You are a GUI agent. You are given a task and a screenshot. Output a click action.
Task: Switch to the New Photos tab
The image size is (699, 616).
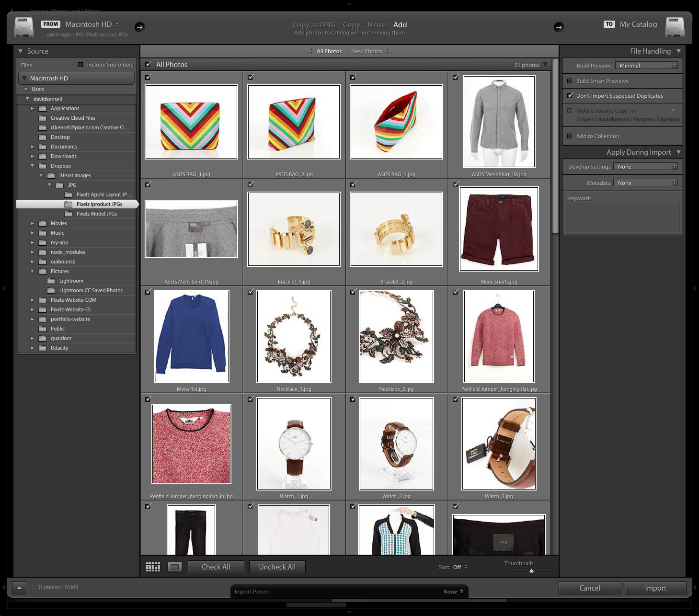(x=367, y=51)
